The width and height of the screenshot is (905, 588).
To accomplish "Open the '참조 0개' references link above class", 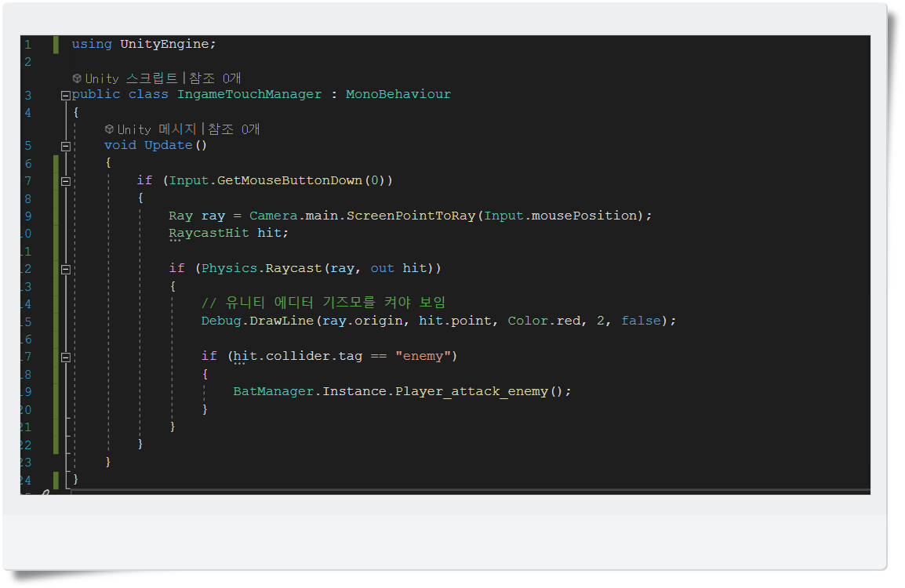I will click(215, 78).
